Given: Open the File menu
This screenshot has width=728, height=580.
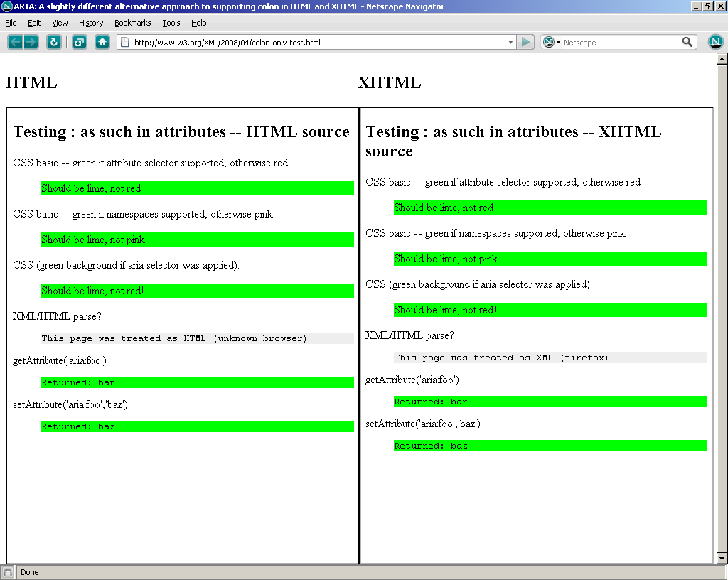Looking at the screenshot, I should pyautogui.click(x=11, y=23).
